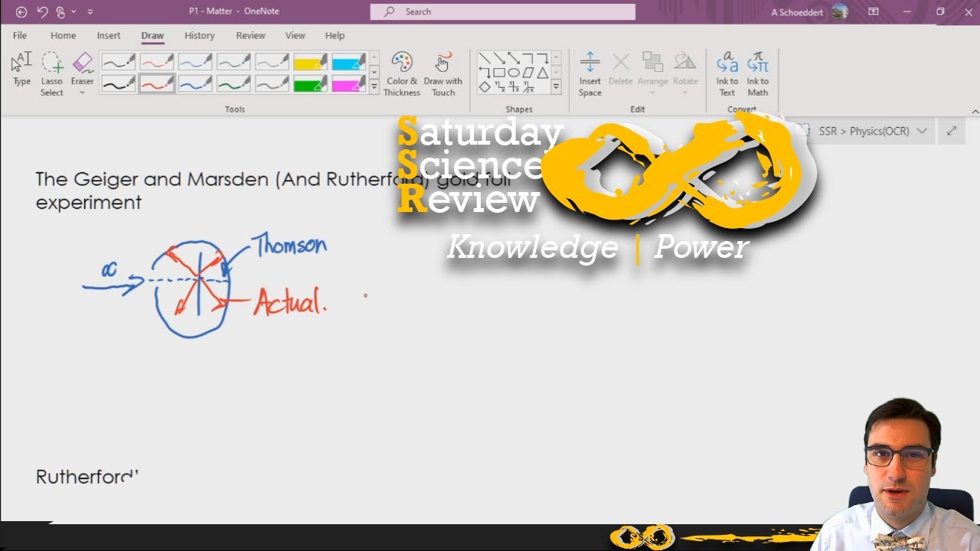Select thin black pen in top row
The height and width of the screenshot is (551, 980).
coord(118,61)
